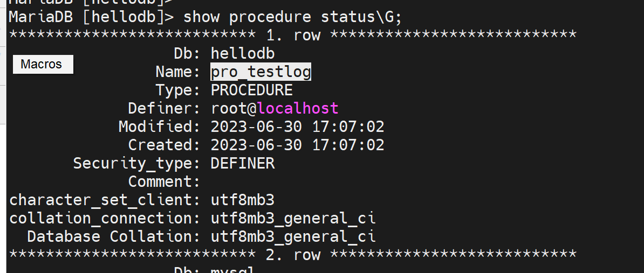
Task: Click the MariaDB [hellodb]> prompt
Action: pyautogui.click(x=91, y=17)
